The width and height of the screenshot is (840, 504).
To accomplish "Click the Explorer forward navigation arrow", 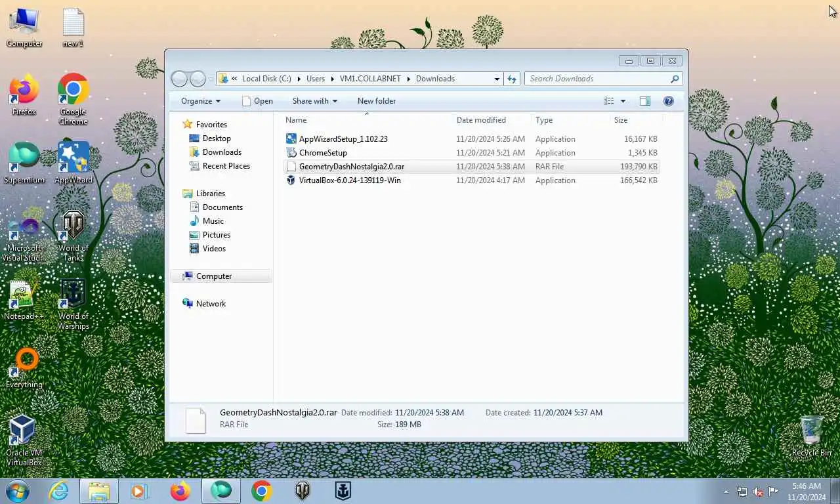I will (x=198, y=79).
